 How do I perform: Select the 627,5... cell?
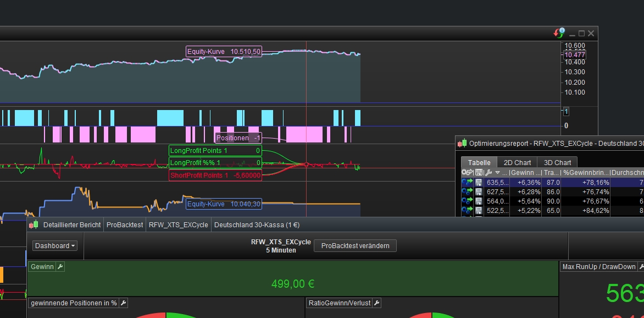(x=497, y=191)
